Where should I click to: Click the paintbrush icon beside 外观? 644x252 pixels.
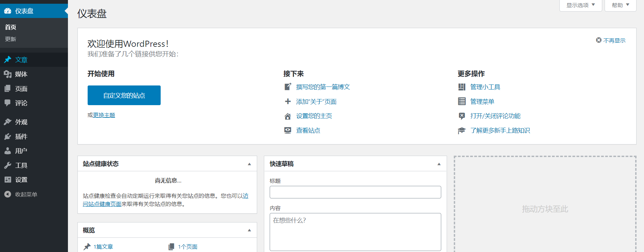coord(7,122)
